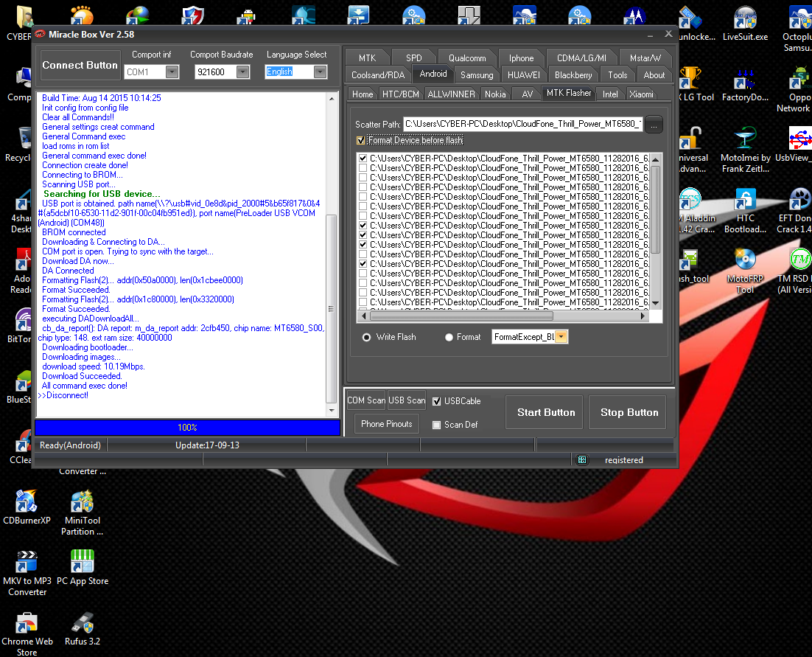Open MKV to MP3 Converter icon
812x657 pixels.
pos(27,573)
